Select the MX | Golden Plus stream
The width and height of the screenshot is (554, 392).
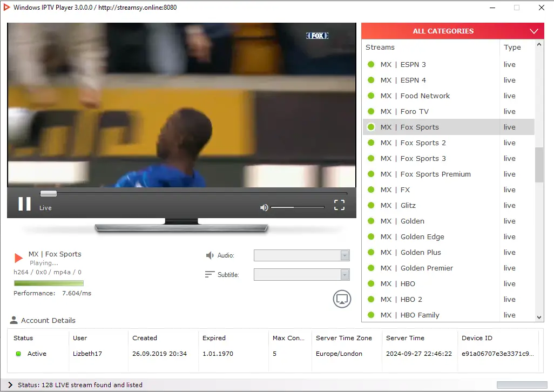(448, 253)
